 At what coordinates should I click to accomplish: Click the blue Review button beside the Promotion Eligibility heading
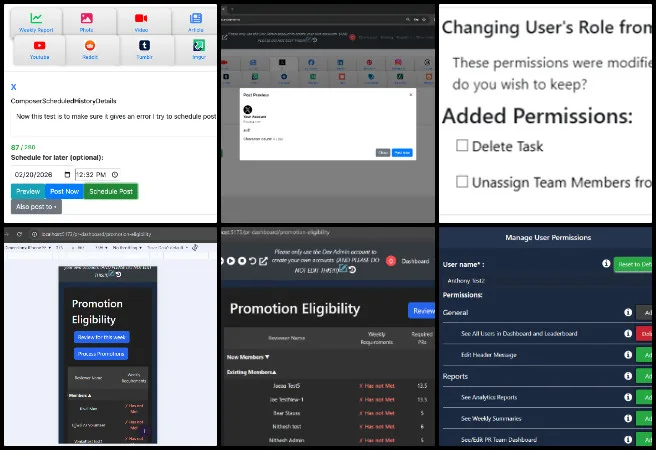pyautogui.click(x=422, y=311)
